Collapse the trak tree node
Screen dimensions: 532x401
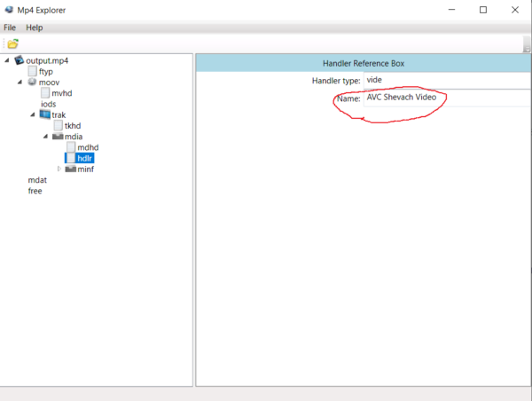(33, 114)
